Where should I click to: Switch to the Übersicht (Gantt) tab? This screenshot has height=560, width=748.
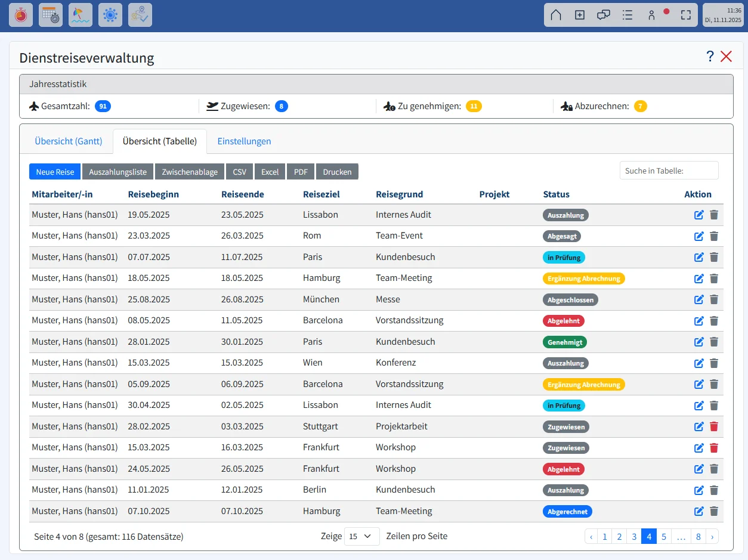pyautogui.click(x=69, y=141)
